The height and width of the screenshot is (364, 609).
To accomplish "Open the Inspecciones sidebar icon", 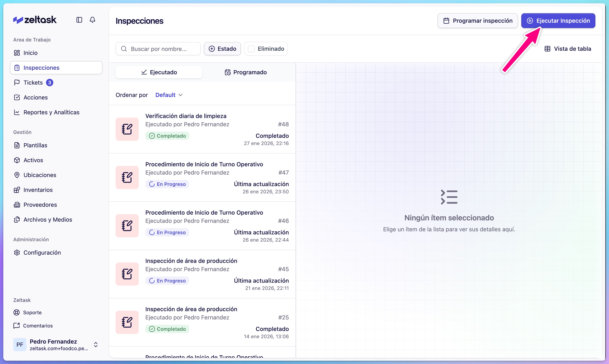I will (x=17, y=67).
